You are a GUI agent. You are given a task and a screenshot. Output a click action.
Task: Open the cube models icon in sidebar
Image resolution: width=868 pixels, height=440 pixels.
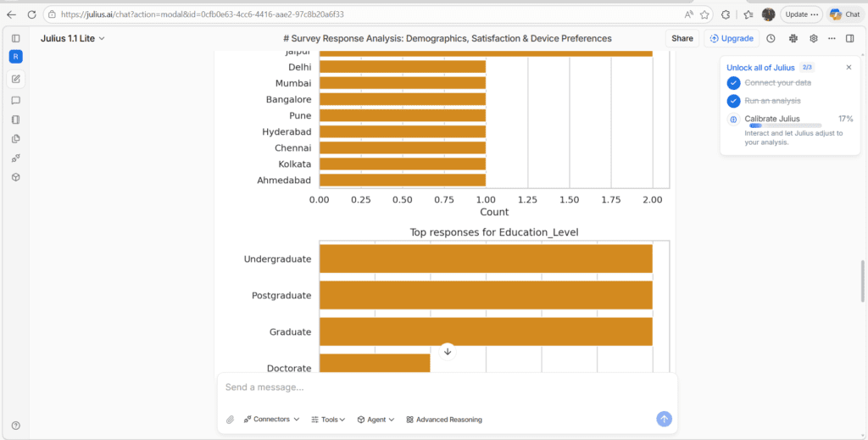tap(15, 177)
